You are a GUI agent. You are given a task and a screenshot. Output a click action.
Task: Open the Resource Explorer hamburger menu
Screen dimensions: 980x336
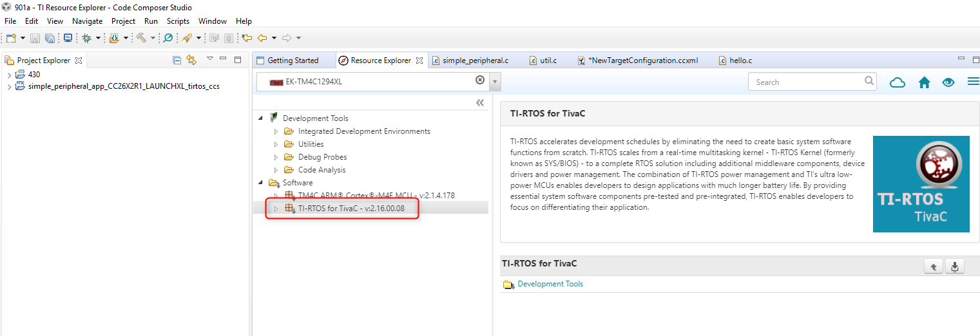coord(973,82)
